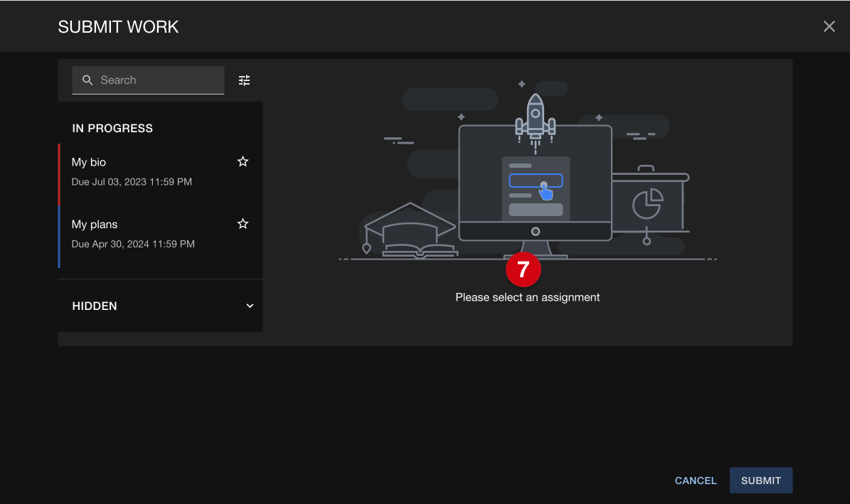Viewport: 850px width, 504px height.
Task: Click the Due Apr 30, 2024 11:59 PM text
Action: coord(133,245)
